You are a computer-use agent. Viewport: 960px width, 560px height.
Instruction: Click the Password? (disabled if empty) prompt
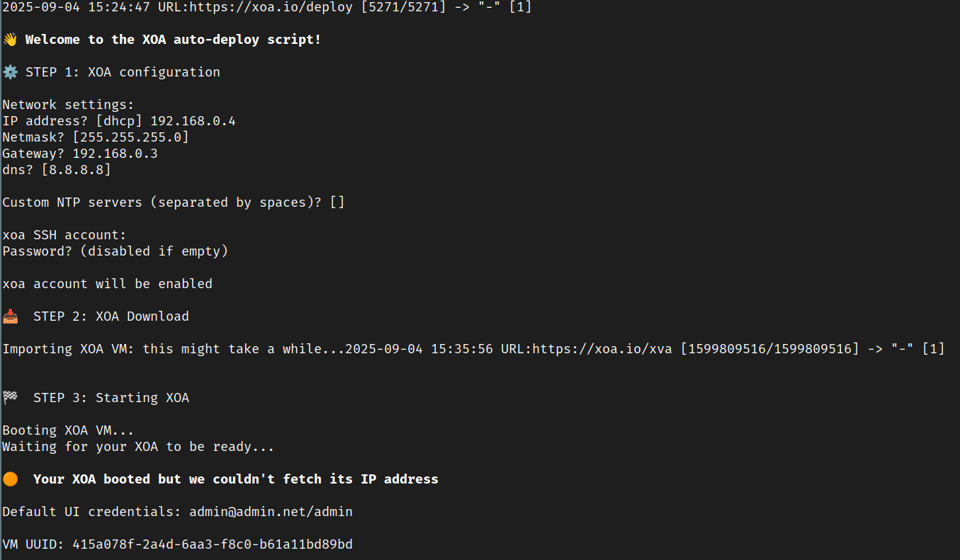click(115, 251)
